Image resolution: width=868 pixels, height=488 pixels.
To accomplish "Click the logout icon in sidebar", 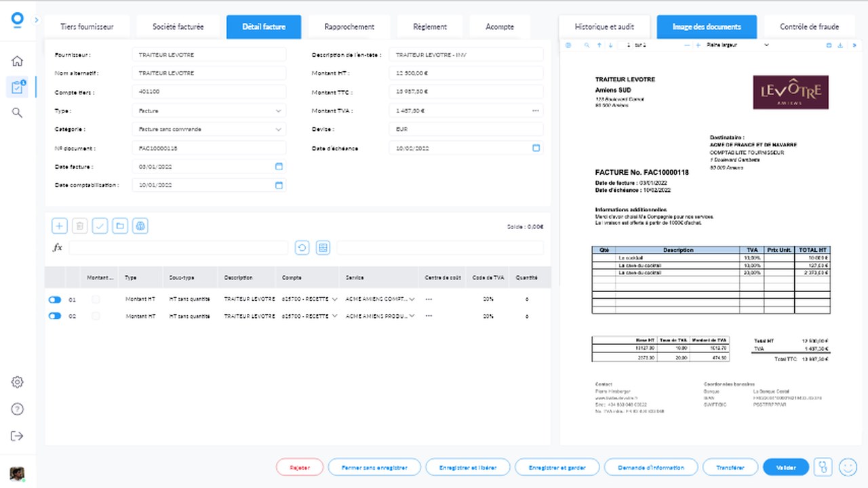I will point(18,436).
